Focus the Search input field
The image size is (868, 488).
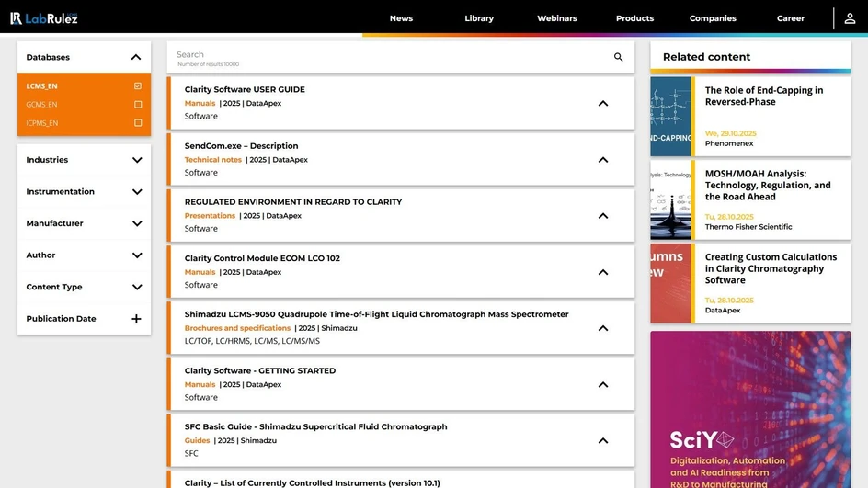[x=386, y=57]
